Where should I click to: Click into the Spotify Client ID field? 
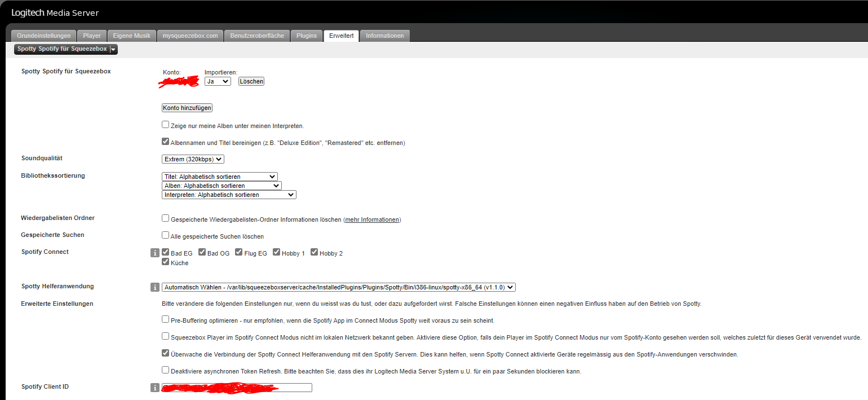pyautogui.click(x=237, y=388)
